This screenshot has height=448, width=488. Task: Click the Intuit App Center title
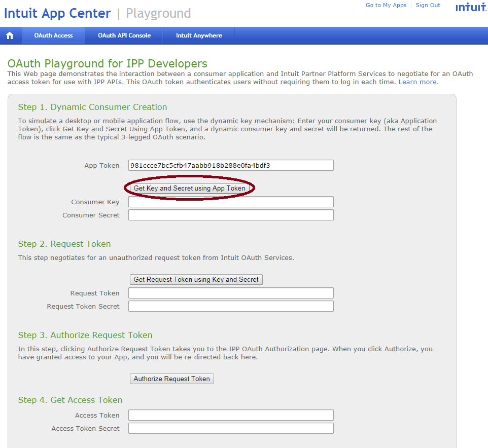(57, 13)
